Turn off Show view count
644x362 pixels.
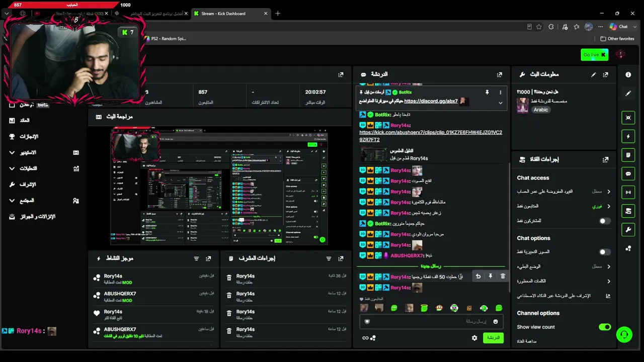tap(605, 327)
